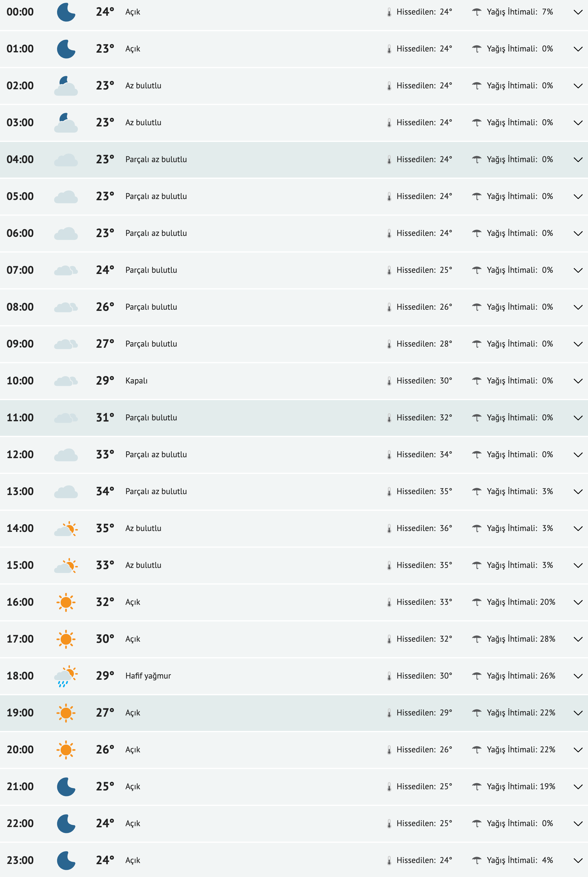Click the moon icon at 23:00
This screenshot has width=588, height=877.
point(66,860)
